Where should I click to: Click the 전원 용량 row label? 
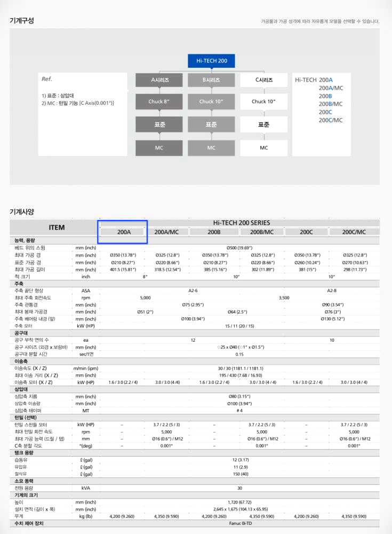pyautogui.click(x=23, y=488)
